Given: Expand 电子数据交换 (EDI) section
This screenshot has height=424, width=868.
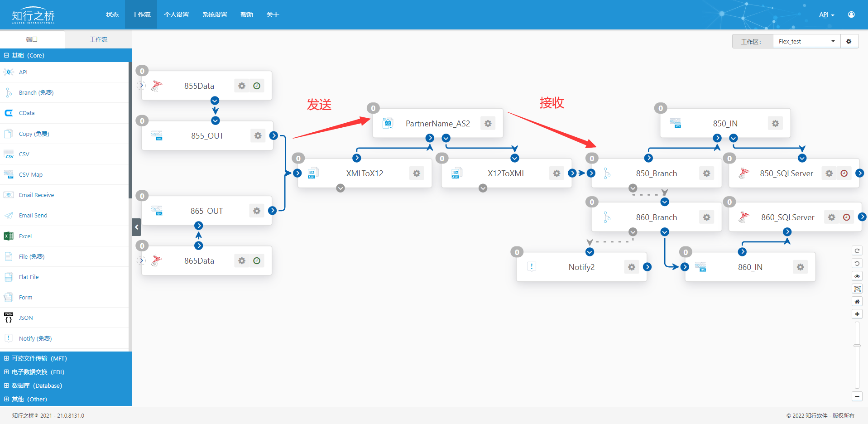Looking at the screenshot, I should [66, 372].
